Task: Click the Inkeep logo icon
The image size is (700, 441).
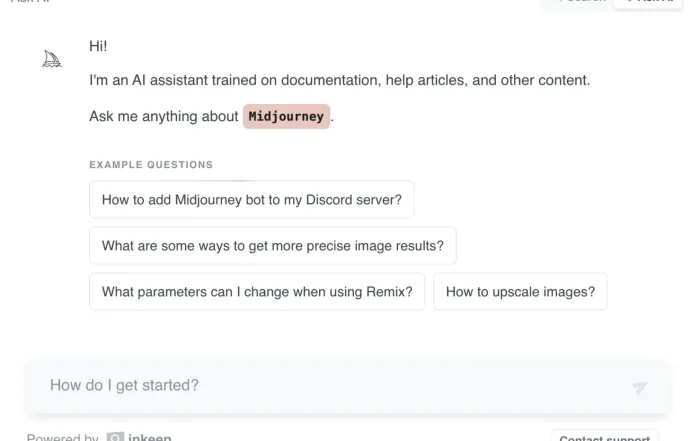Action: 115,437
